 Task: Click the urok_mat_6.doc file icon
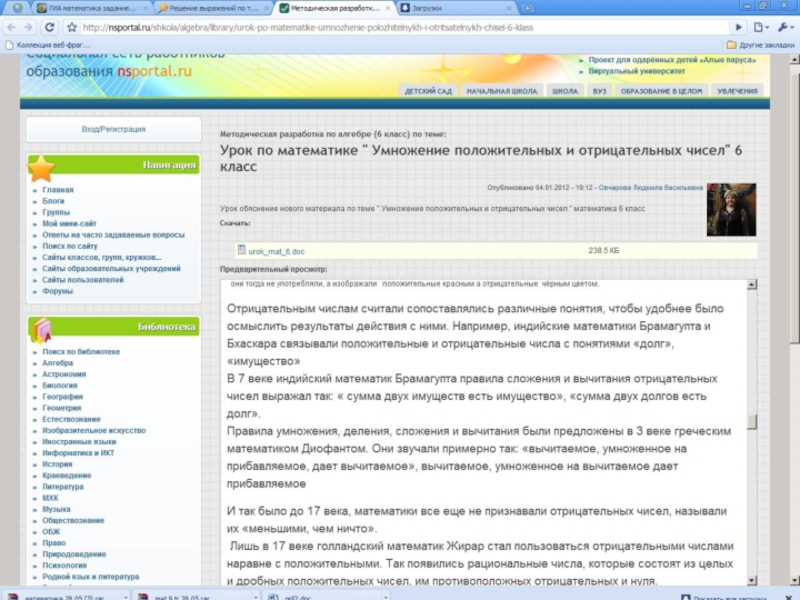(x=241, y=251)
